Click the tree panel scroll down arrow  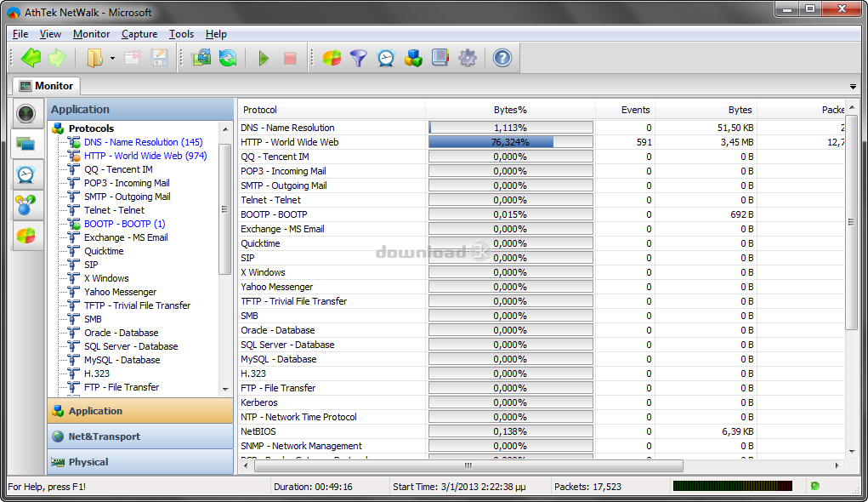click(225, 389)
